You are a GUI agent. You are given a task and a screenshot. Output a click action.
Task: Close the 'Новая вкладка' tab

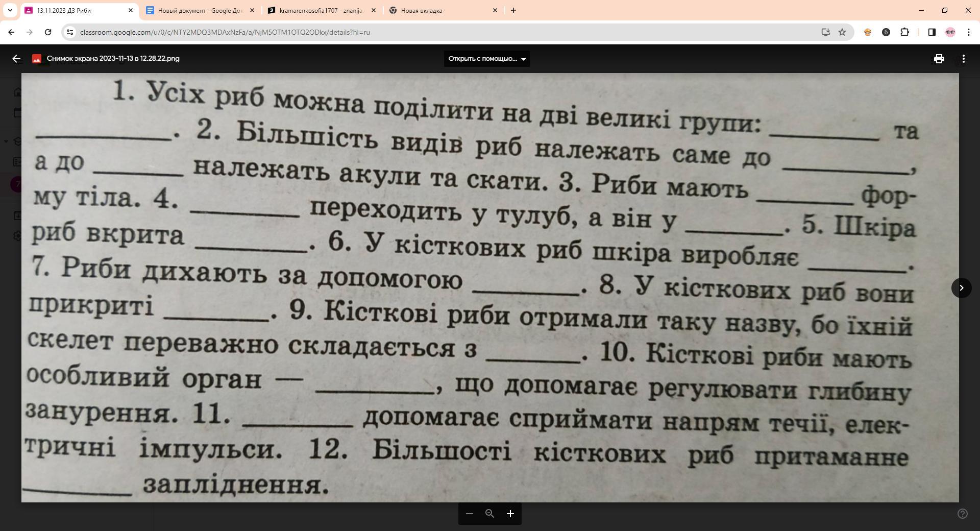tap(495, 10)
